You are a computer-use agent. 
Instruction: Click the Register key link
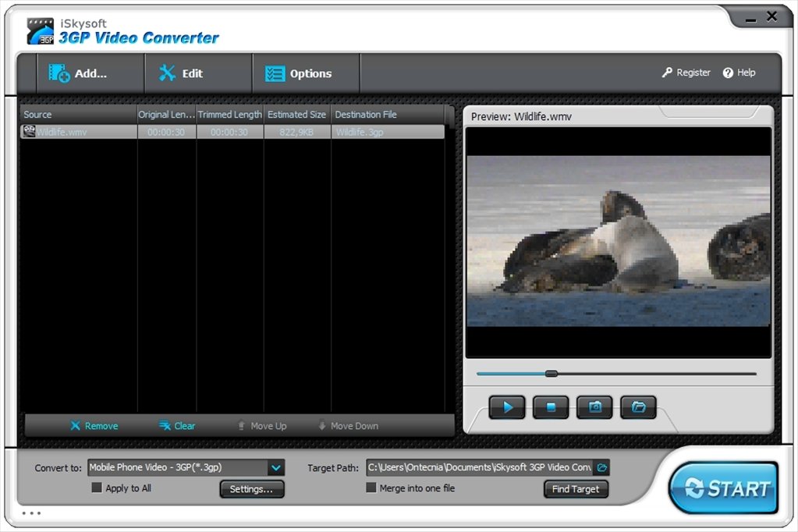tap(686, 73)
